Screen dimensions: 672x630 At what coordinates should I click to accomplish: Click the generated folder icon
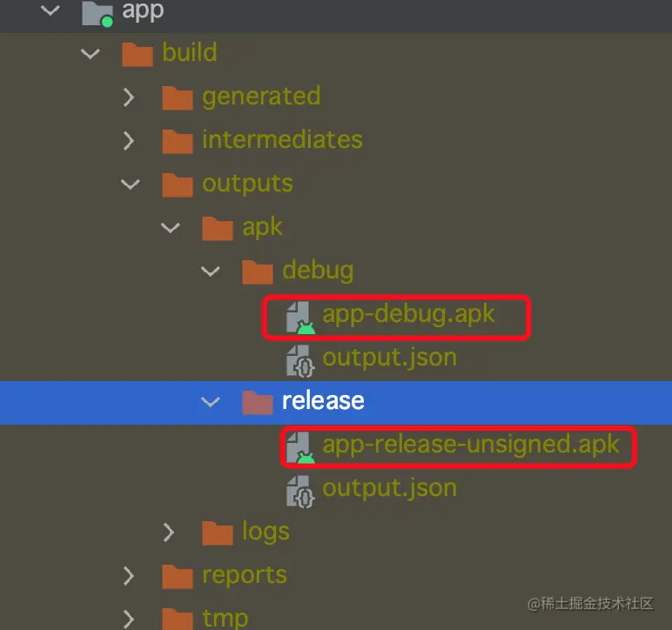pos(178,97)
